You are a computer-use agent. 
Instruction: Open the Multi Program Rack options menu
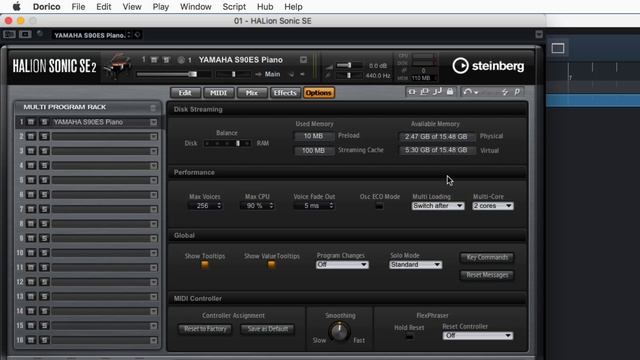point(153,108)
